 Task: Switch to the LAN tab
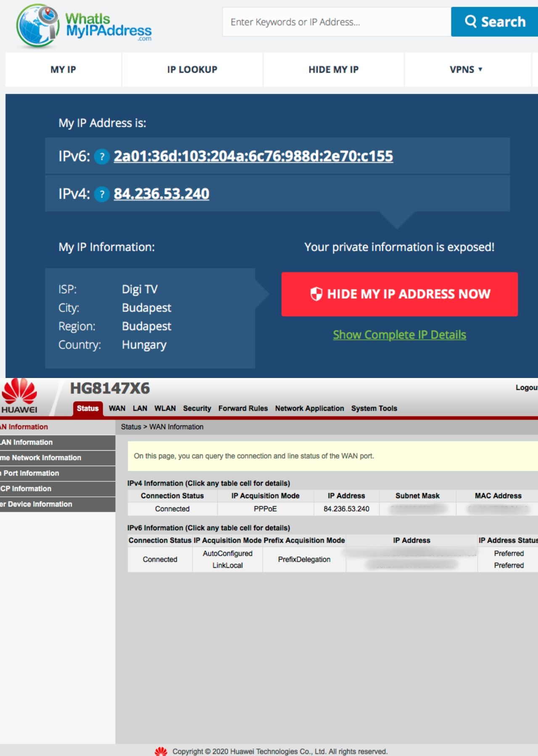tap(140, 408)
